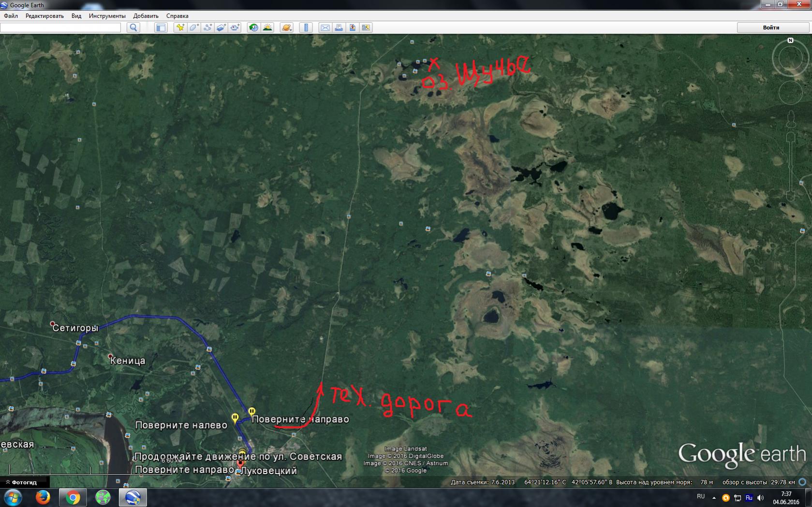This screenshot has height=507, width=812.
Task: Open the Инструменты menu
Action: [107, 16]
